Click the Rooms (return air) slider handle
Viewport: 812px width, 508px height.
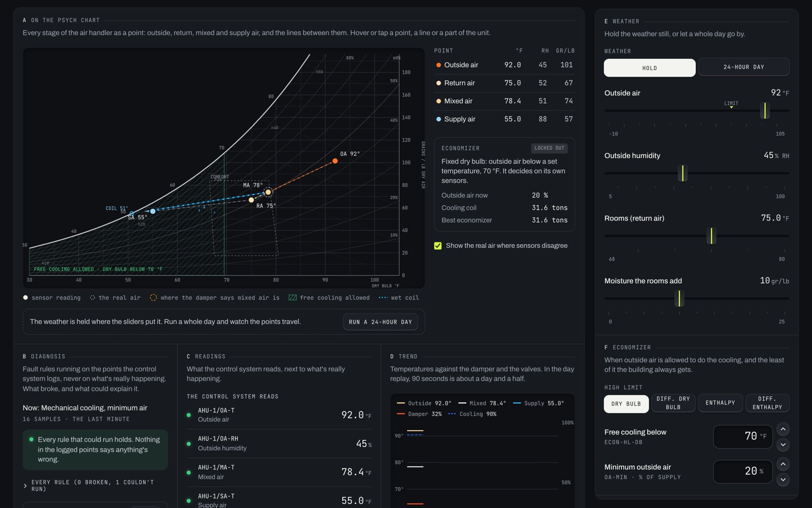712,236
